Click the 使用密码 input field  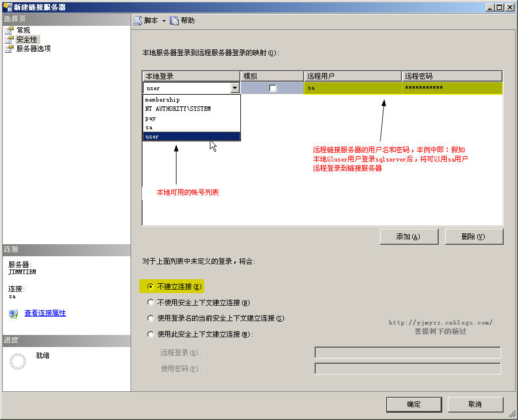408,368
